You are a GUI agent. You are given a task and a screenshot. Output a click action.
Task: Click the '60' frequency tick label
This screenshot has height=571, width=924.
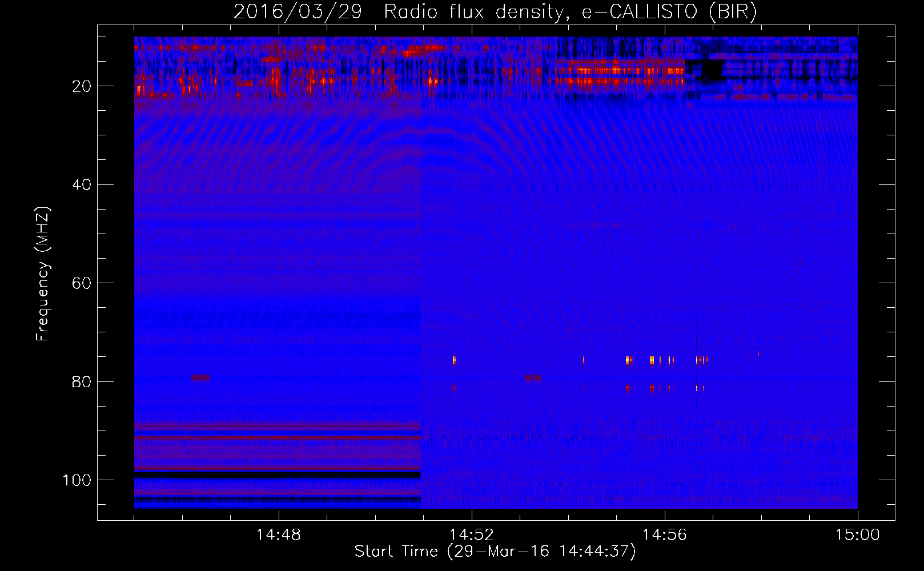82,283
